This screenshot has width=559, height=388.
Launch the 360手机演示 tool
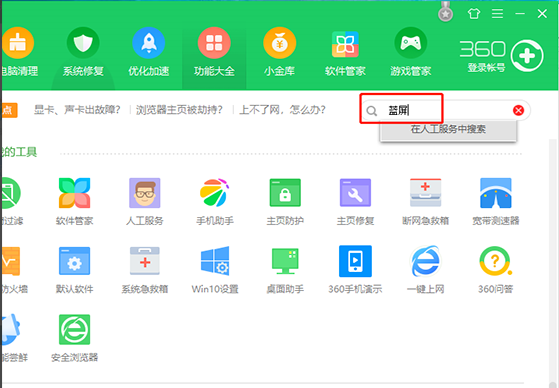coord(355,270)
